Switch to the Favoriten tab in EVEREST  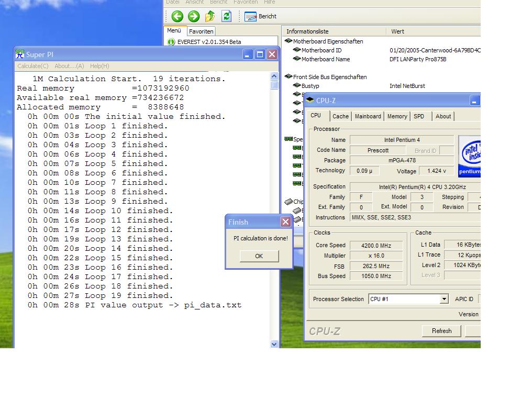click(201, 31)
